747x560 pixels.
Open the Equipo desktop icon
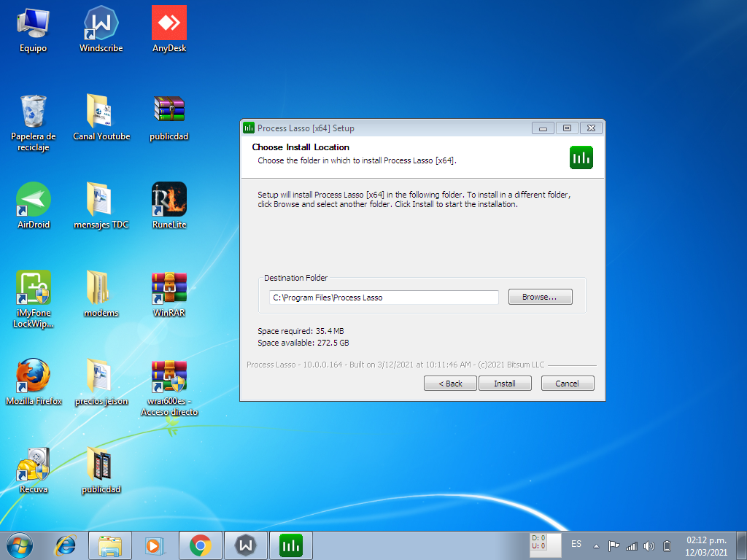click(x=33, y=29)
